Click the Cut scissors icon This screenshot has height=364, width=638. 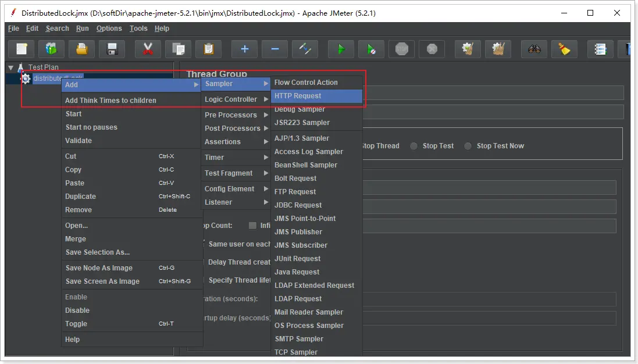click(148, 49)
